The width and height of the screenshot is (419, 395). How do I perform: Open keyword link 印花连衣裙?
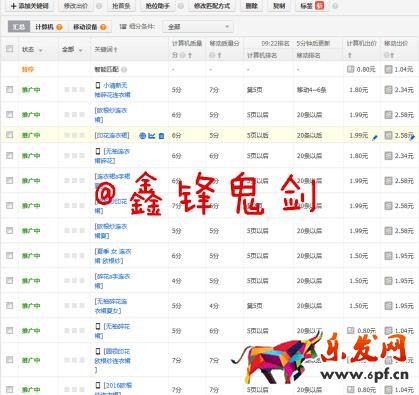click(x=112, y=135)
